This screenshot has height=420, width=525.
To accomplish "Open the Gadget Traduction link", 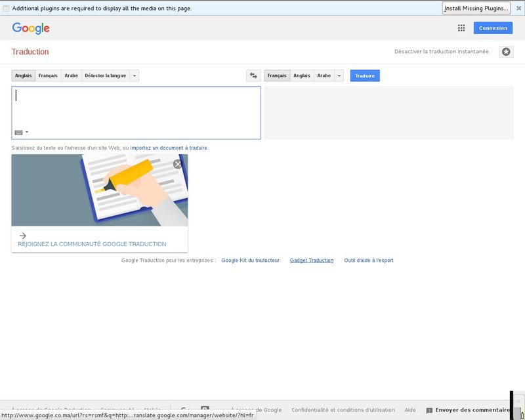I will tap(311, 261).
